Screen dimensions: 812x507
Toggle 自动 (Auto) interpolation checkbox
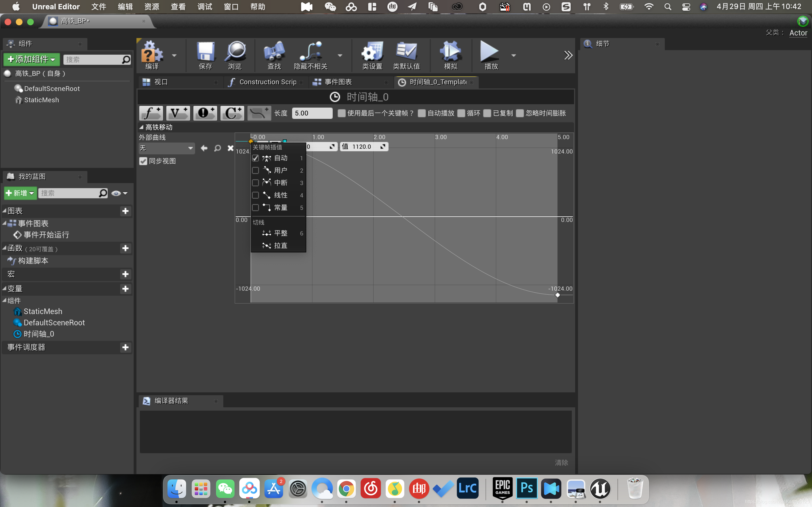255,157
